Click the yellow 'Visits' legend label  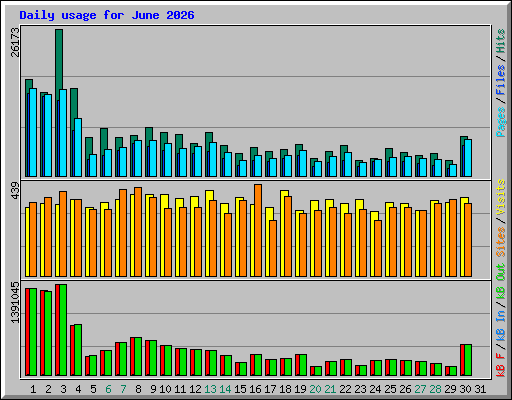[x=501, y=197]
